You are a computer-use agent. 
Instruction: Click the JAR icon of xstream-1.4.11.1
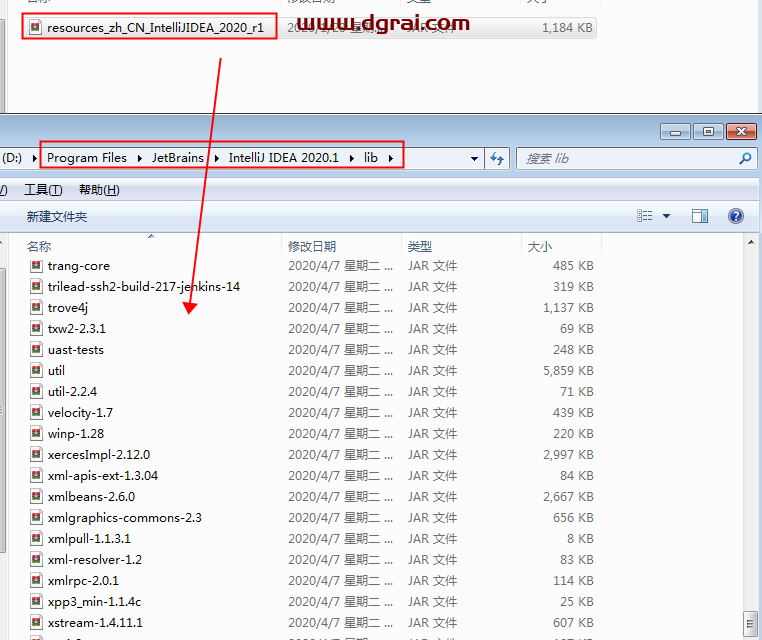(36, 622)
